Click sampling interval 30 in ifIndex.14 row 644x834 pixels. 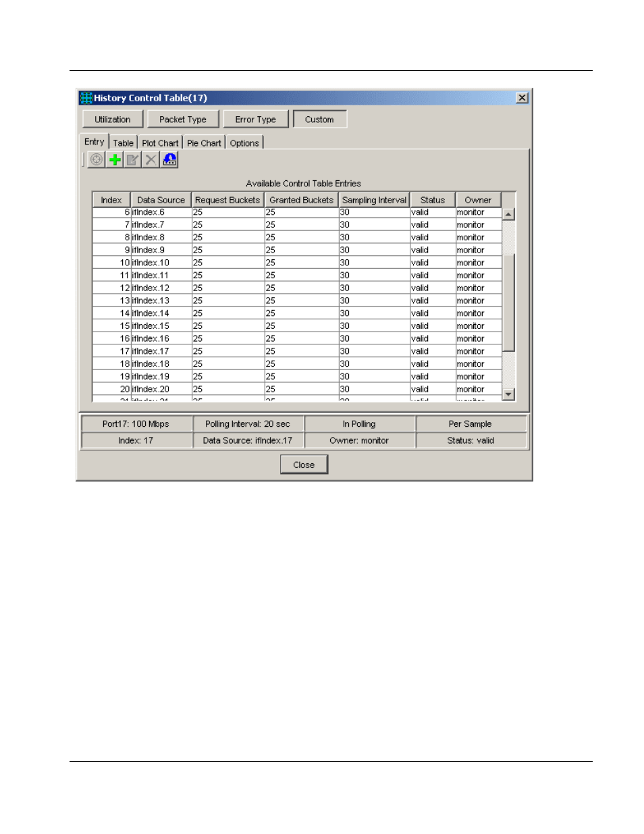[x=374, y=313]
